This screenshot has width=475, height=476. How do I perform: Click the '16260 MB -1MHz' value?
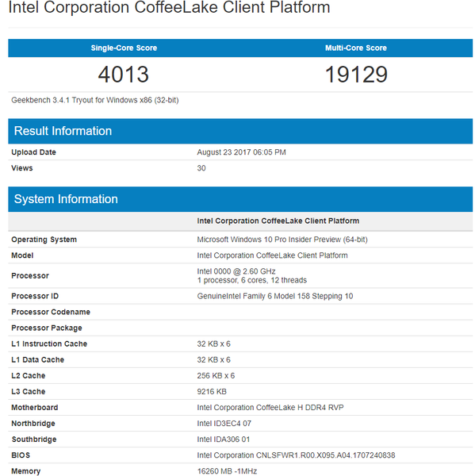point(227,471)
